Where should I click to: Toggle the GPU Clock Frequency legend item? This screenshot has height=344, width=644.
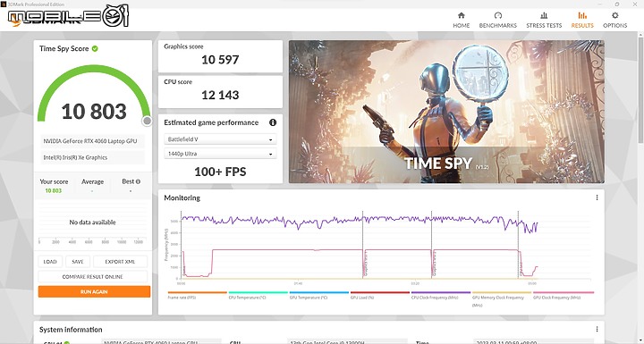(x=563, y=295)
